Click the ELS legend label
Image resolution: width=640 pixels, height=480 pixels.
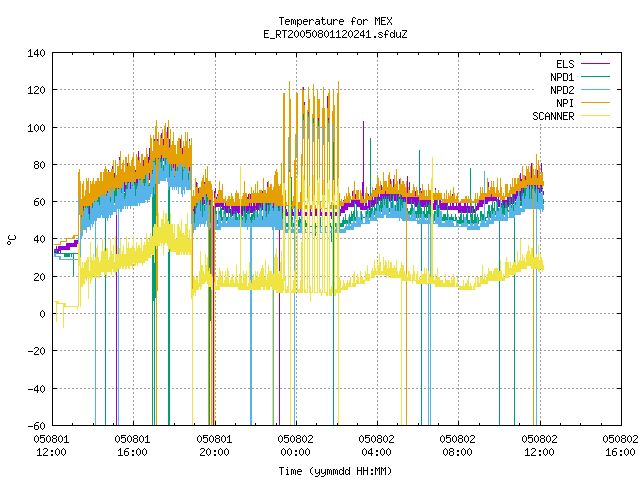click(x=565, y=64)
